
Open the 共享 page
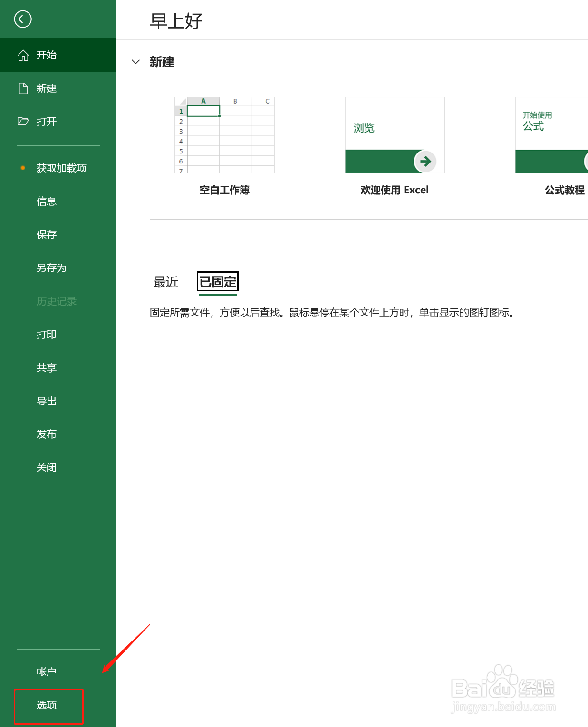click(x=58, y=368)
